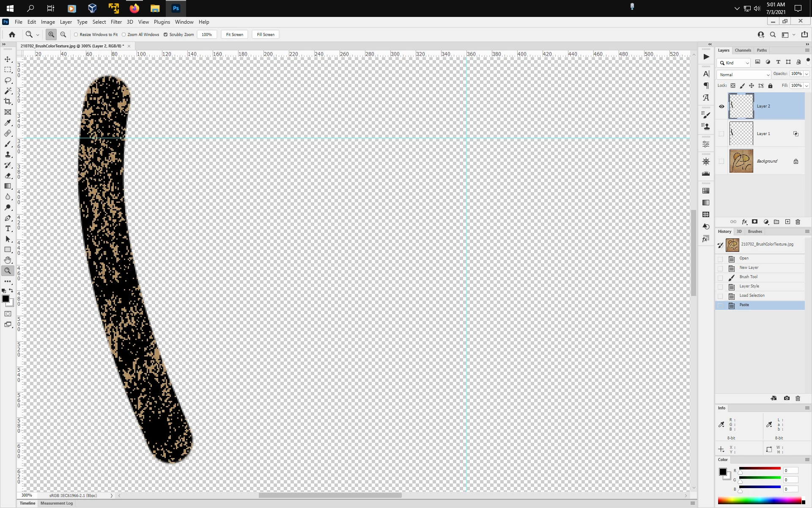Select the Hand tool
Viewport: 812px width, 508px height.
tap(8, 260)
